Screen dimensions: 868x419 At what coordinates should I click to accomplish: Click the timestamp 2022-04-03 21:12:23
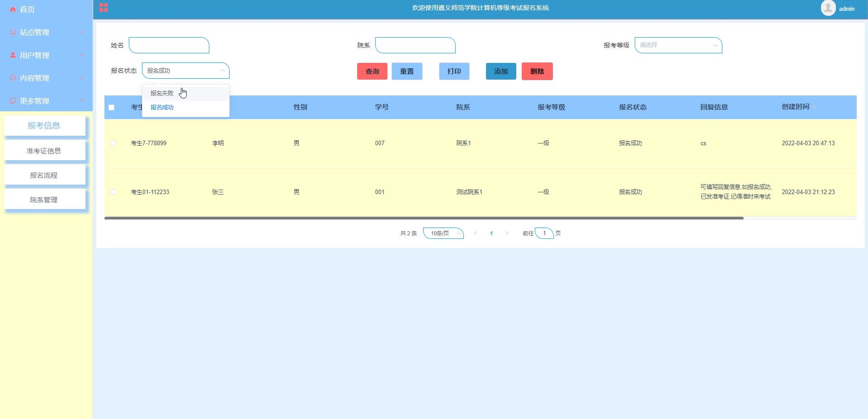click(808, 192)
